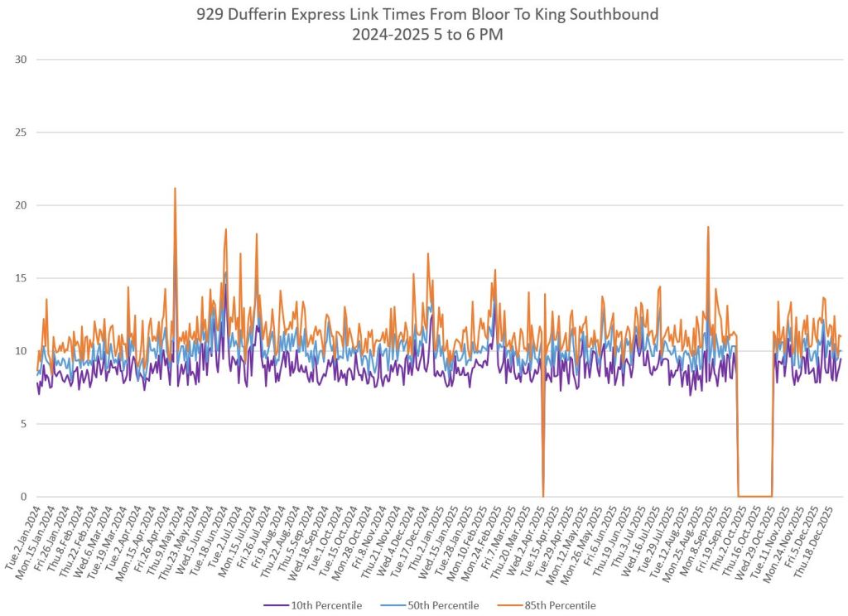This screenshot has width=848, height=616.
Task: Click the y-axis label 20
Action: click(22, 205)
